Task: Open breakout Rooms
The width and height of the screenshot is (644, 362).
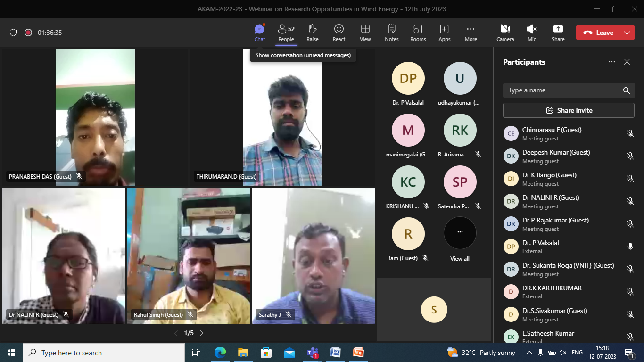Action: click(418, 33)
